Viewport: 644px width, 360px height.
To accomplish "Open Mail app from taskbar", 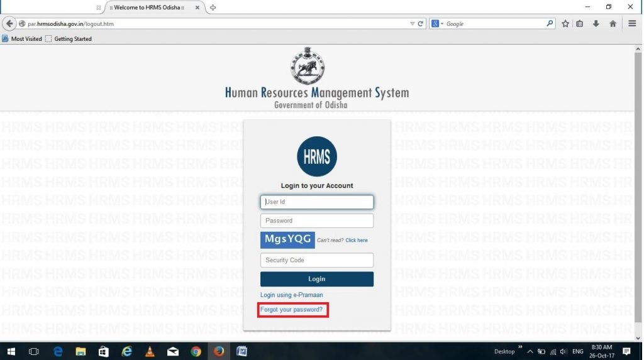I will tap(172, 351).
